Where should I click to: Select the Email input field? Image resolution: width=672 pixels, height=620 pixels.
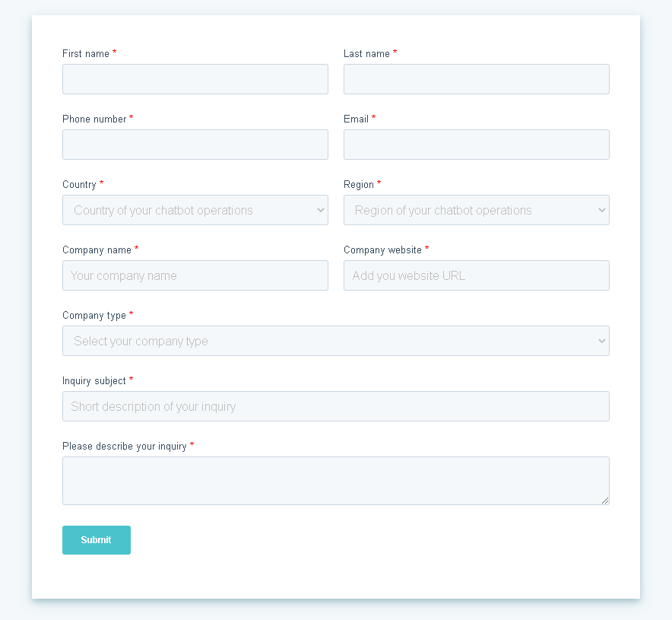pos(477,145)
